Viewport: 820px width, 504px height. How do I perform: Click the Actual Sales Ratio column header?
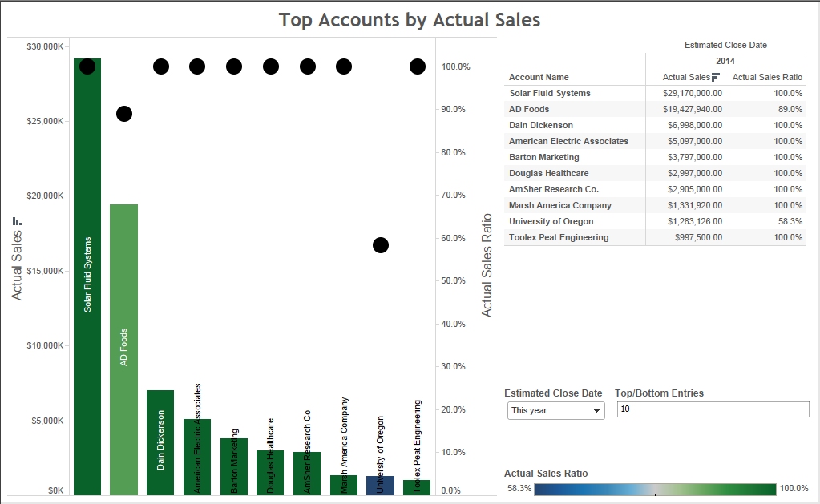[767, 78]
